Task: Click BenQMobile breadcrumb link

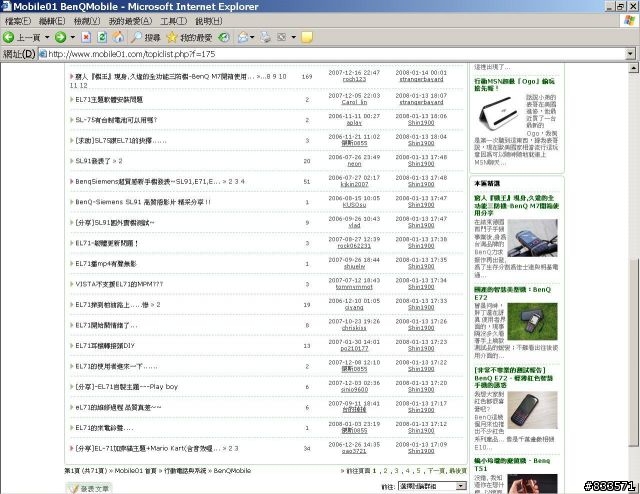Action: point(232,471)
